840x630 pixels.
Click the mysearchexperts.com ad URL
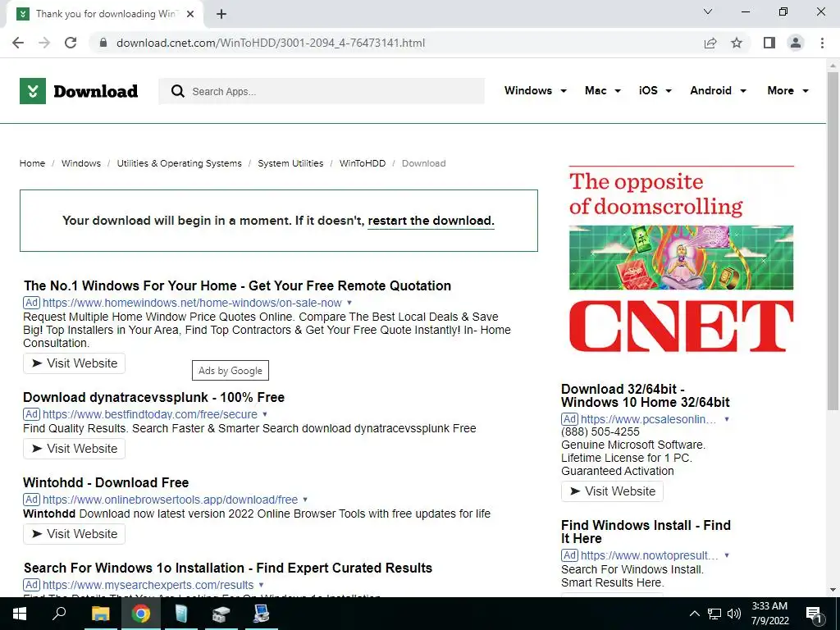pos(148,585)
